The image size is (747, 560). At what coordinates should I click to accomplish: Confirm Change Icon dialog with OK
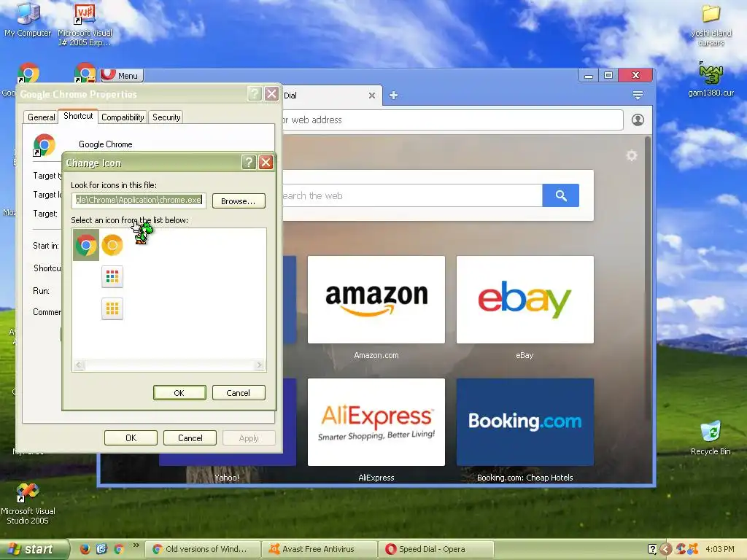point(179,393)
